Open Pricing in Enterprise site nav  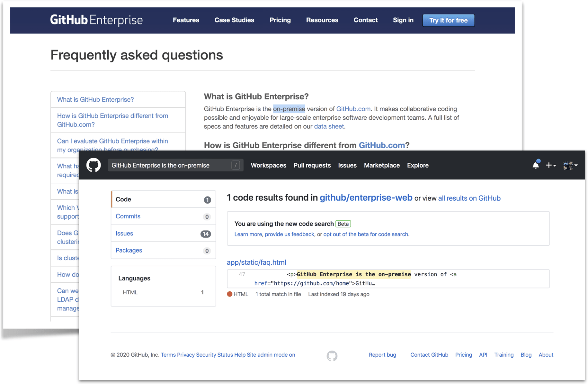[x=280, y=20]
